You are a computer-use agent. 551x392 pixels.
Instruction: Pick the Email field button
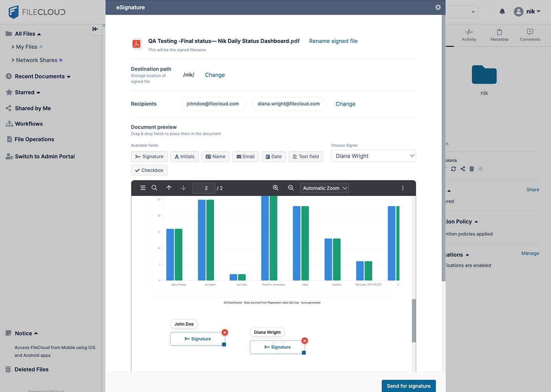[245, 157]
